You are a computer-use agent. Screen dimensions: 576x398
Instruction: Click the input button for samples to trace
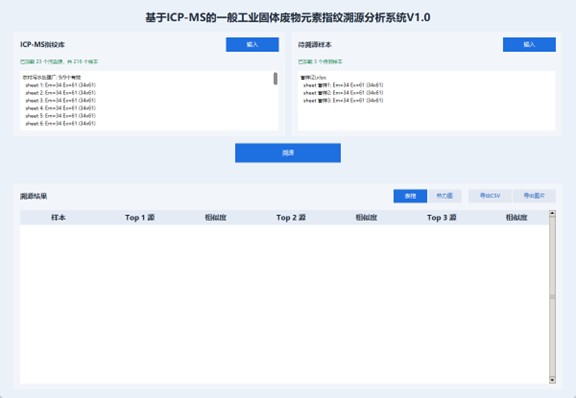pos(529,44)
